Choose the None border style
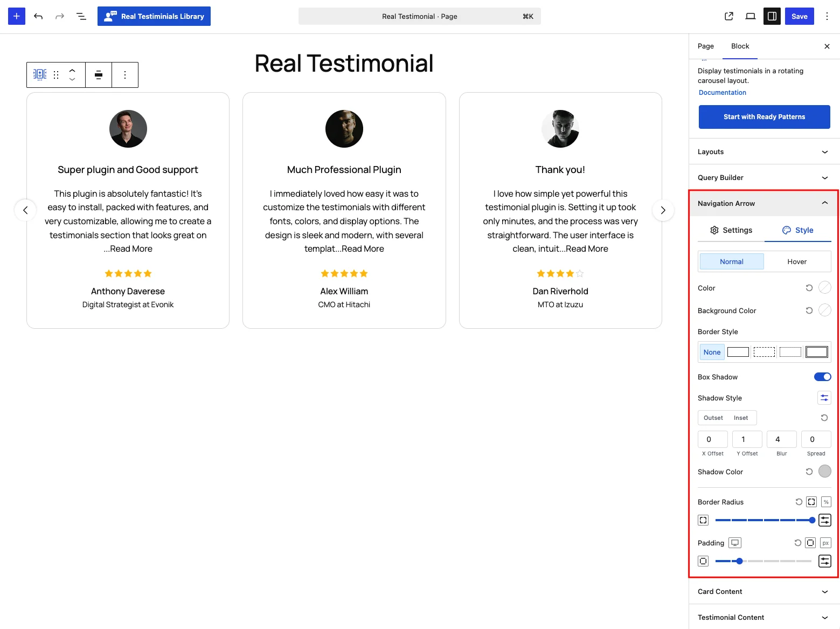This screenshot has width=840, height=629. pos(712,352)
